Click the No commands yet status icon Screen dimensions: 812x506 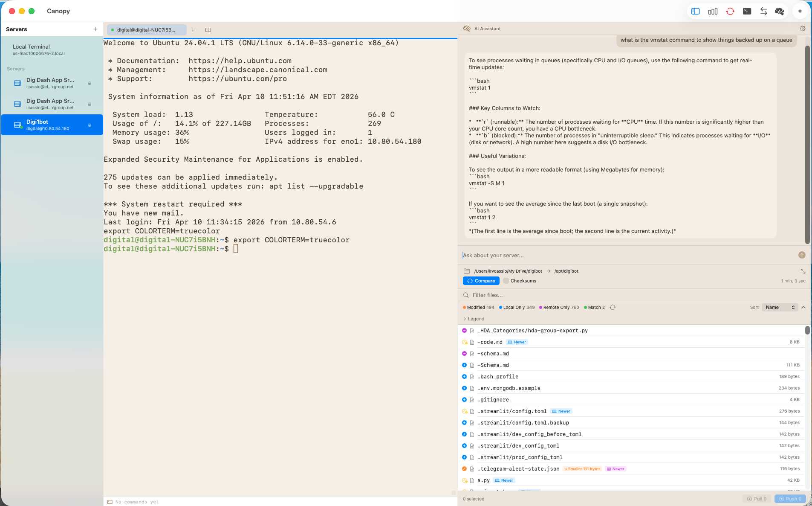click(x=110, y=502)
